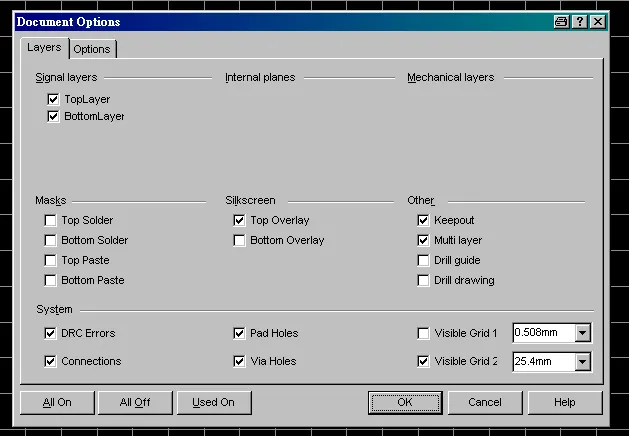Screen dimensions: 629x436
Task: Click the Document Options title text
Action: click(69, 22)
